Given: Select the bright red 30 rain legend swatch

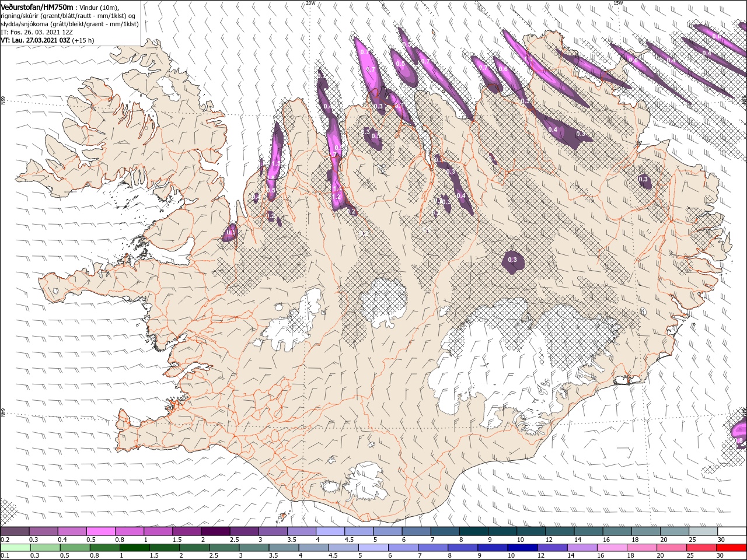Looking at the screenshot, I should coord(732,548).
